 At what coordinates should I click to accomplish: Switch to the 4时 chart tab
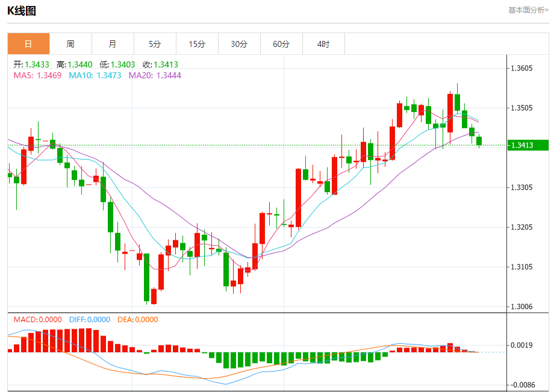(x=323, y=44)
